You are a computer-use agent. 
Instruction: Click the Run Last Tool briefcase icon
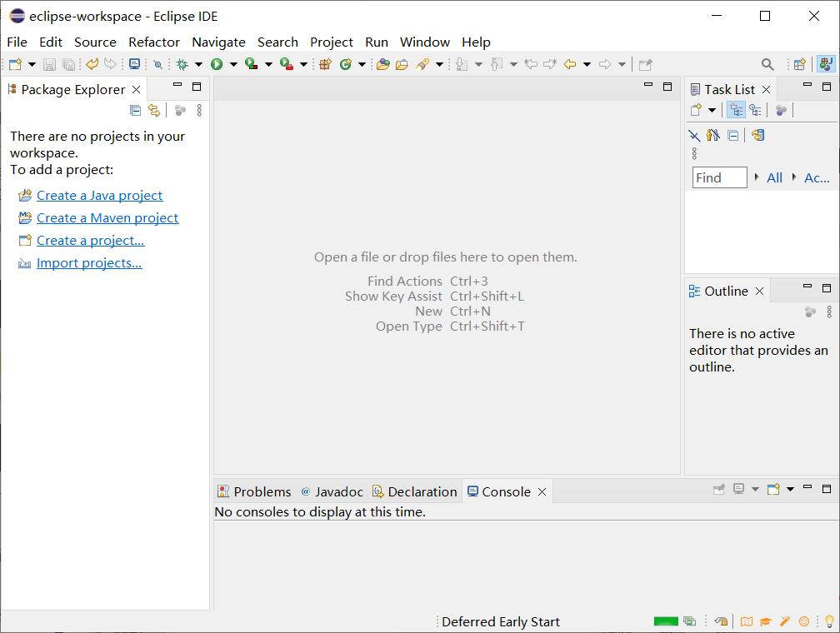click(287, 64)
